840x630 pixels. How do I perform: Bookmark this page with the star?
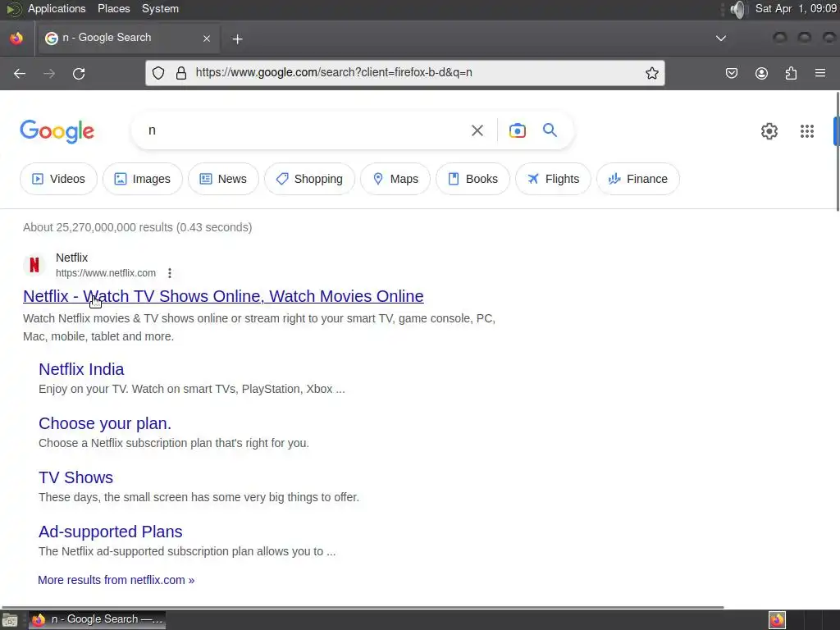click(652, 73)
